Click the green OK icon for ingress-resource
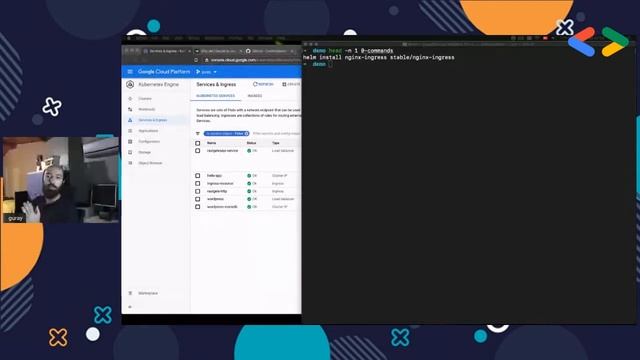The image size is (640, 360). point(249,183)
